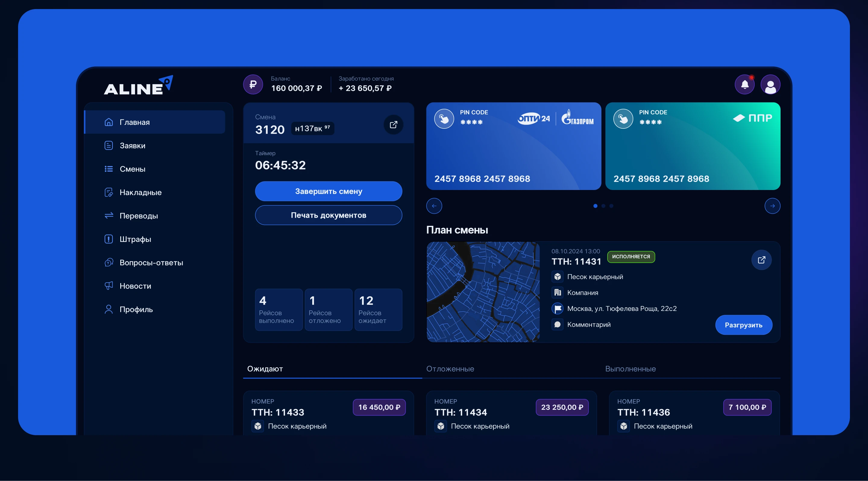Image resolution: width=868 pixels, height=481 pixels.
Task: Tap the PIN code reveal icon on ППР card
Action: 623,119
